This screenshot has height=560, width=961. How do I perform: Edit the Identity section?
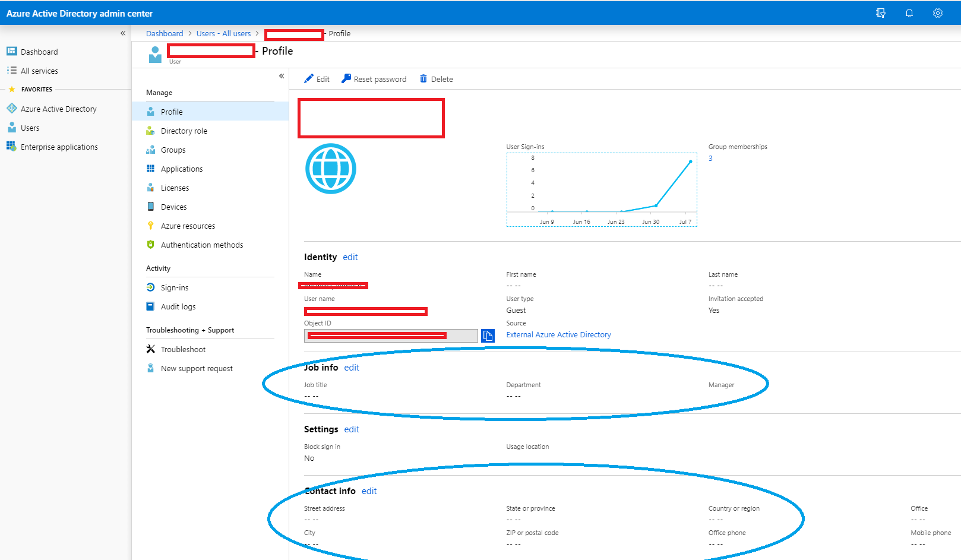(x=350, y=257)
